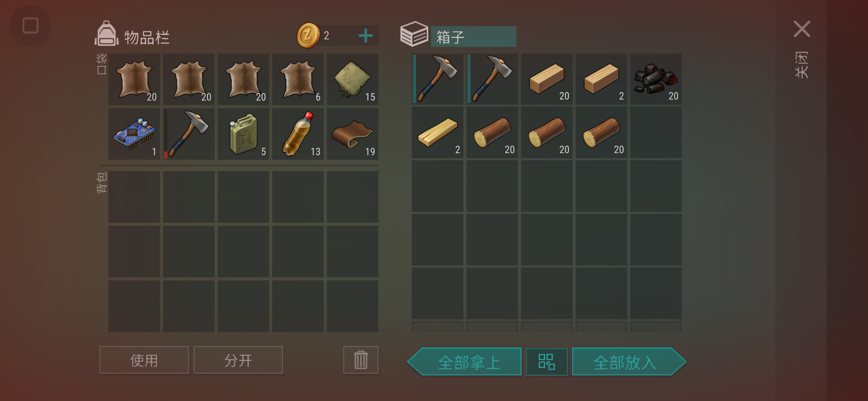Click the trash can delete button

361,360
